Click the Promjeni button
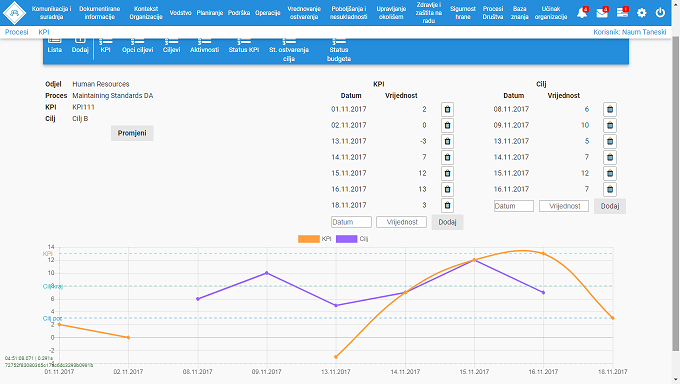The height and width of the screenshot is (384, 680). (132, 133)
